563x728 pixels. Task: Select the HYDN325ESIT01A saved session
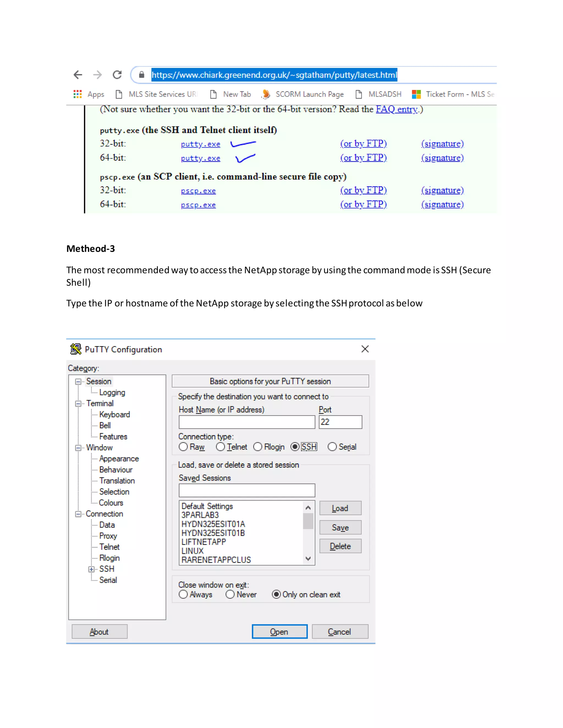pos(213,524)
